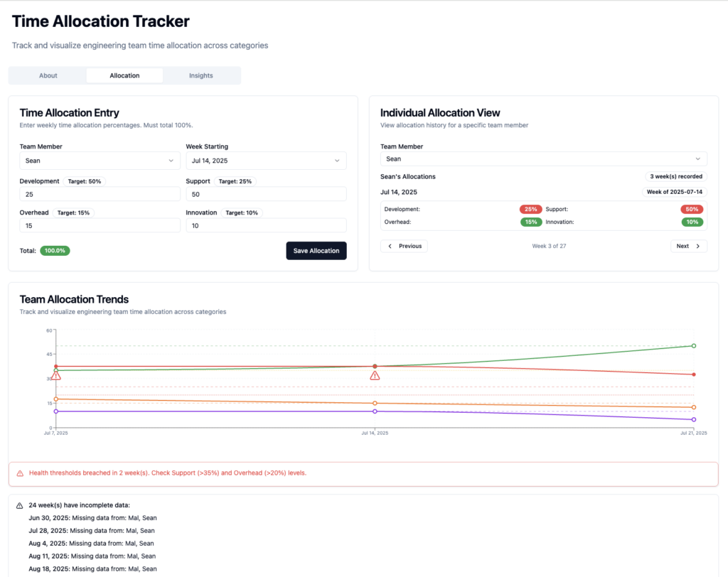
Task: Click right chevron icon in Next button
Action: pos(697,246)
